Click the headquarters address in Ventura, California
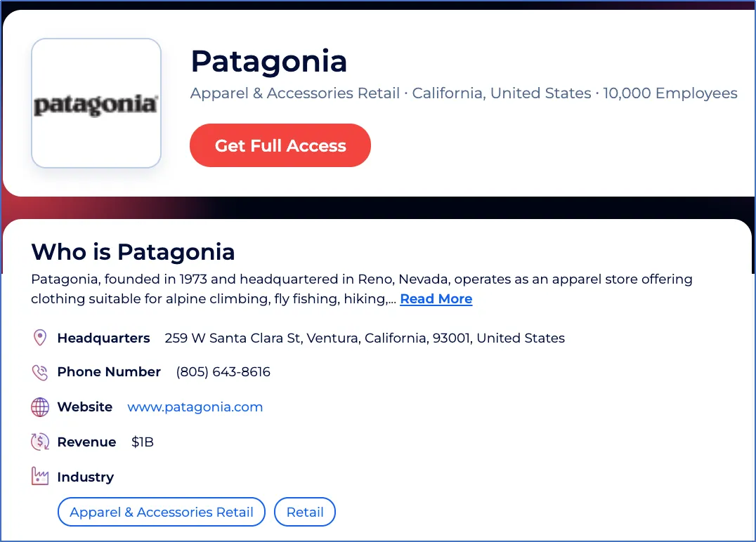This screenshot has width=756, height=542. 365,338
